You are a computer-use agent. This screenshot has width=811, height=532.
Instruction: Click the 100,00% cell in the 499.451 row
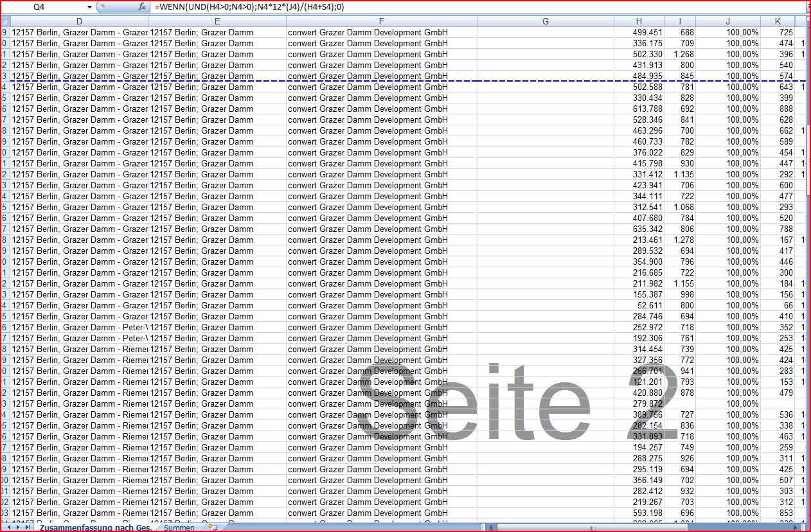click(728, 32)
